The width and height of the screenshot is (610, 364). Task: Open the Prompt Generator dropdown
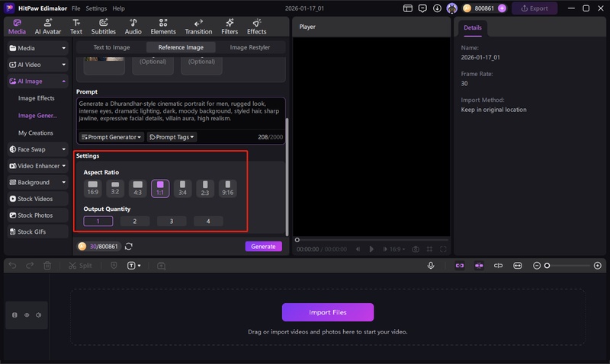111,137
